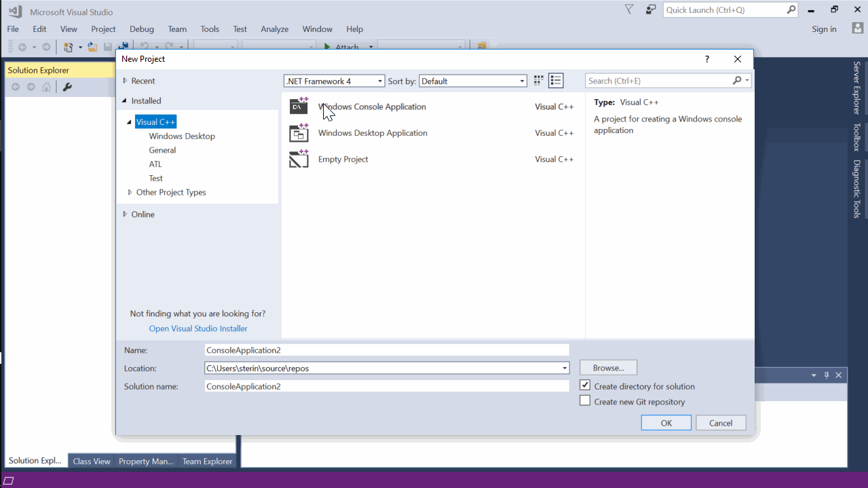Click the Undo toolbar icon

pos(145,47)
